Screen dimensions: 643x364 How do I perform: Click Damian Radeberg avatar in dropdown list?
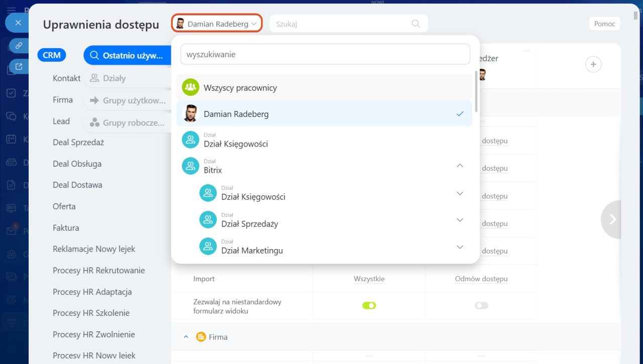[190, 114]
